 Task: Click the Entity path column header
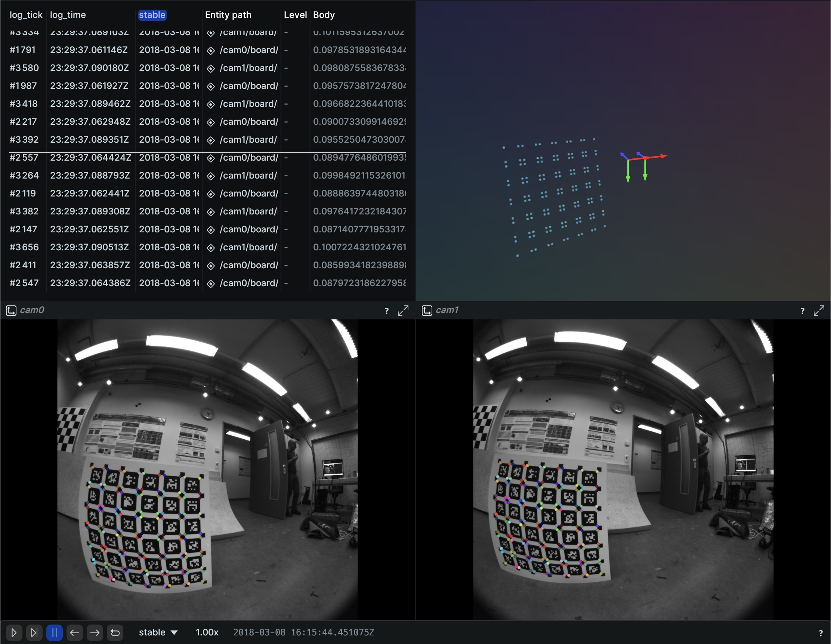point(228,15)
